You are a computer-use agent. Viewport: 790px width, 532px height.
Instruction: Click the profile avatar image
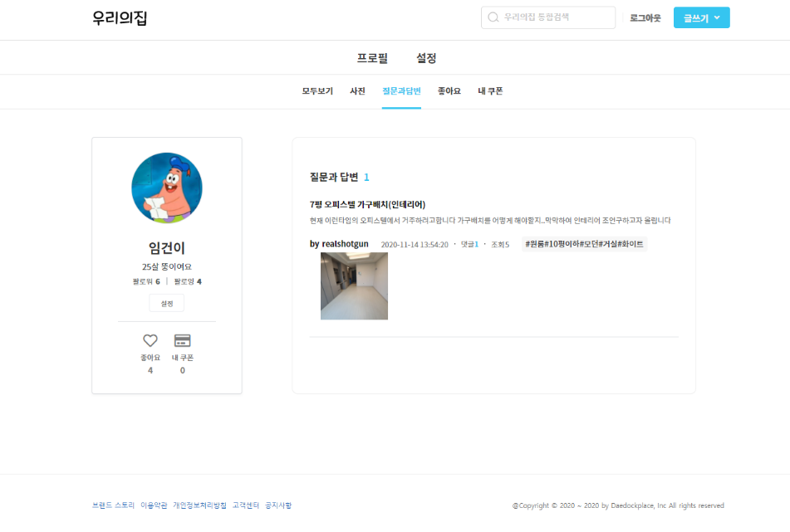[x=166, y=188]
